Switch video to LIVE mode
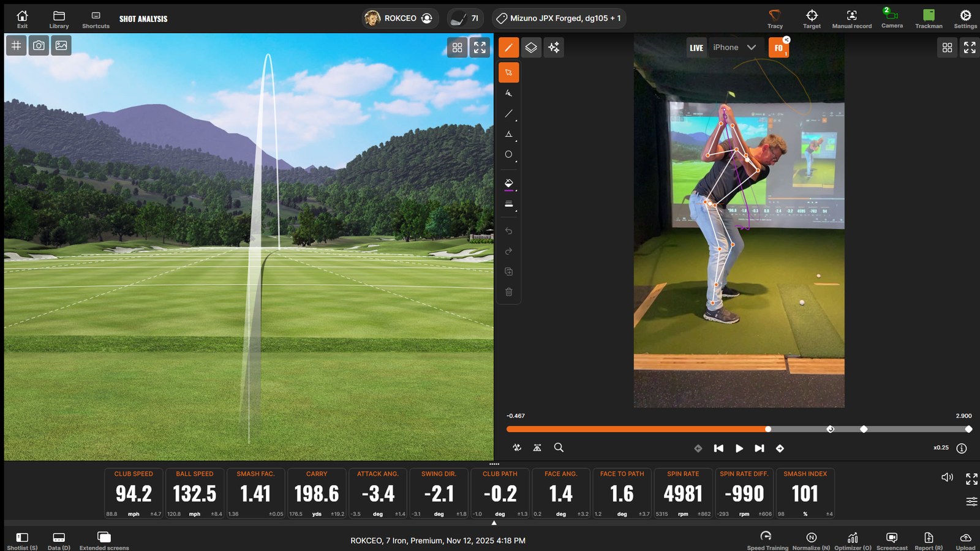 coord(696,48)
